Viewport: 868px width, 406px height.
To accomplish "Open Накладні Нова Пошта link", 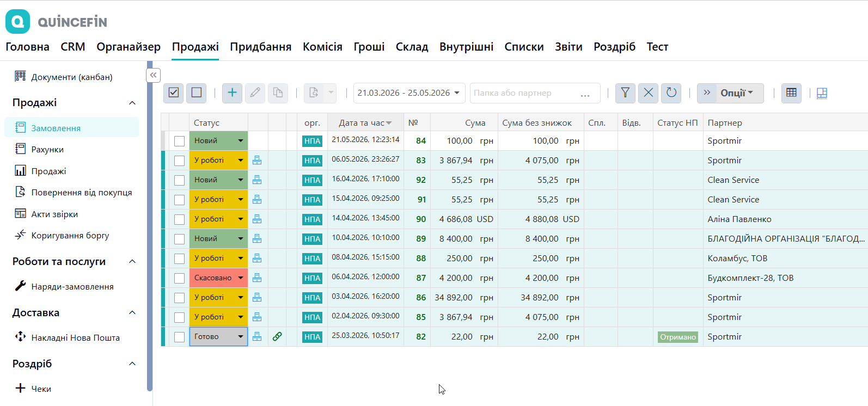I will 75,338.
